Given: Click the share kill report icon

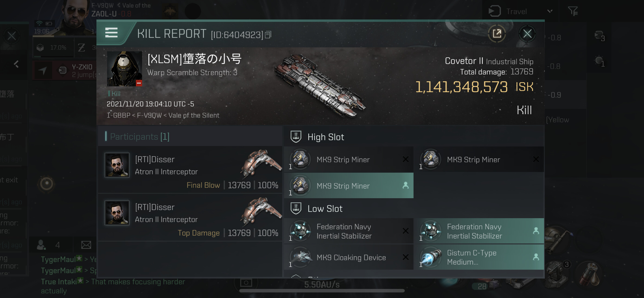Looking at the screenshot, I should (497, 33).
